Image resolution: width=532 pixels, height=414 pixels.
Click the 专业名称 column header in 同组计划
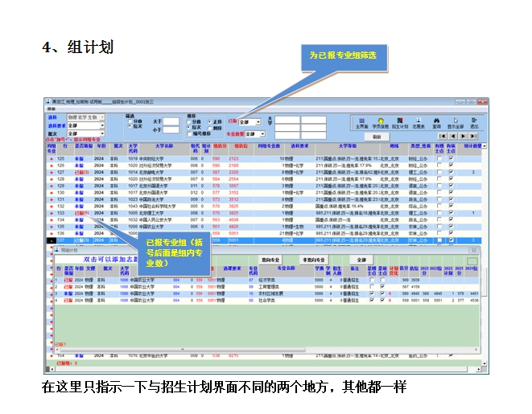[x=287, y=270]
